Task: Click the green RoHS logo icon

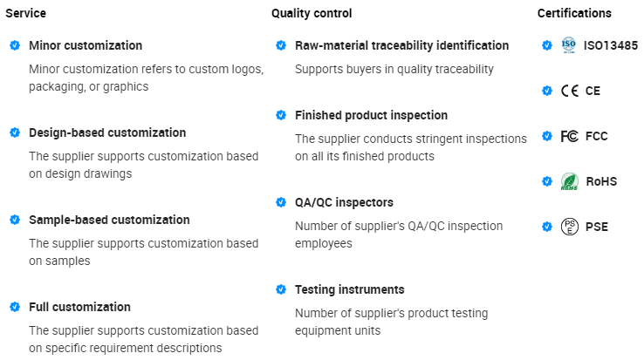Action: (x=569, y=181)
